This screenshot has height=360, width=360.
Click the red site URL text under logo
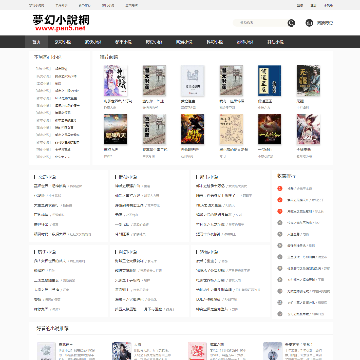[60, 28]
